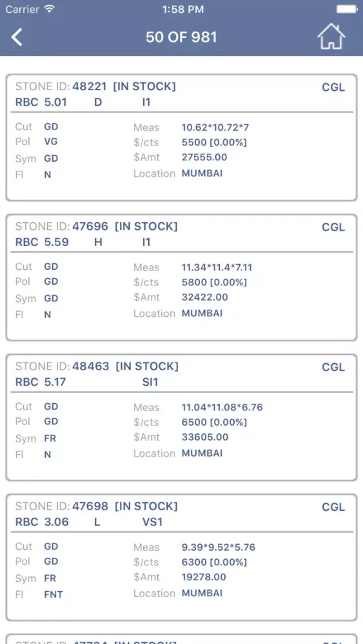Open stone ID 48221 card
The width and height of the screenshot is (363, 644).
[181, 138]
